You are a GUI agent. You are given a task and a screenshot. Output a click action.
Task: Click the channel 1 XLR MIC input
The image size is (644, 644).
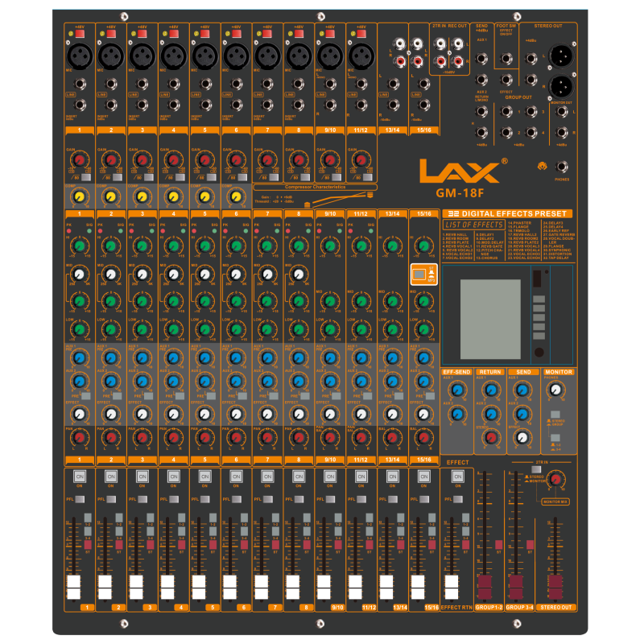(80, 57)
